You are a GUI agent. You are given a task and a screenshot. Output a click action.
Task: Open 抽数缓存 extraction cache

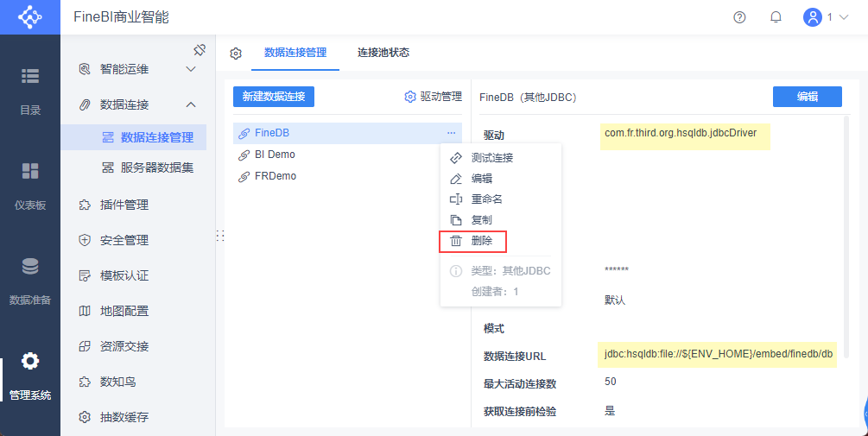click(x=124, y=417)
